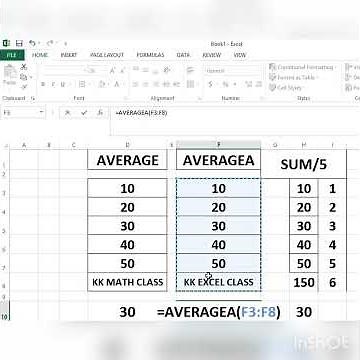This screenshot has height=360, width=360.
Task: Click the SUM/5 heading cell
Action: 304,164
